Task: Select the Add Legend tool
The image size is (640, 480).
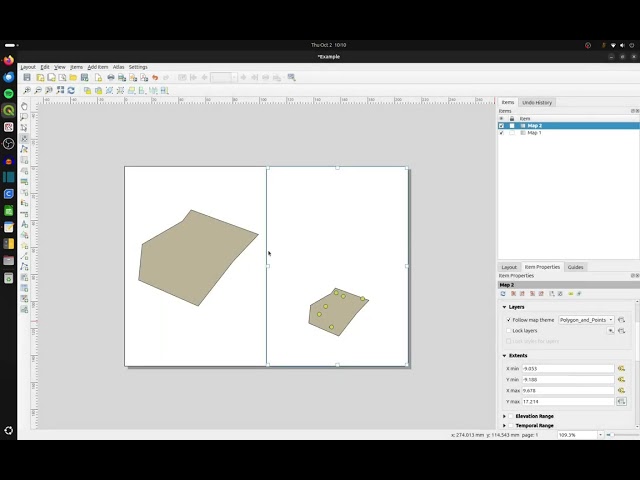Action: (x=24, y=203)
